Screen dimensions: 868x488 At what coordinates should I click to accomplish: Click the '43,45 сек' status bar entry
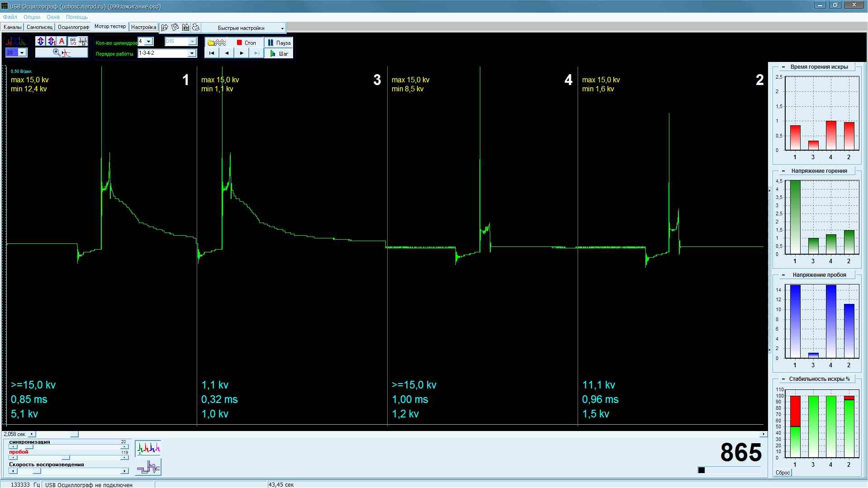pyautogui.click(x=281, y=485)
